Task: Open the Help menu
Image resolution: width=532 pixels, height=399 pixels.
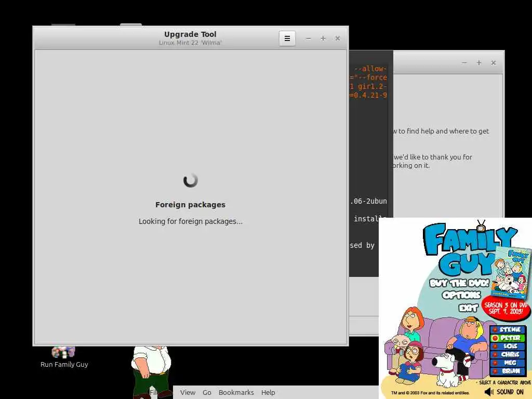Action: point(268,392)
